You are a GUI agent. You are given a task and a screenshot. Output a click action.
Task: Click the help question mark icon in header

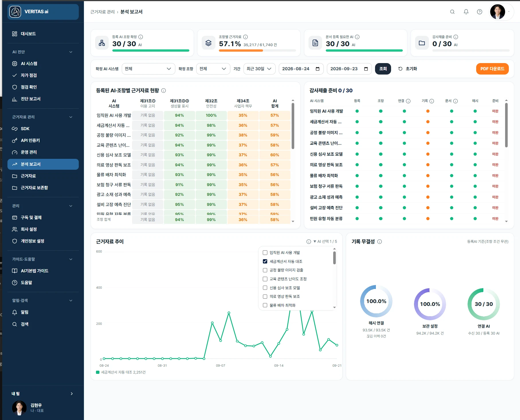click(x=479, y=12)
